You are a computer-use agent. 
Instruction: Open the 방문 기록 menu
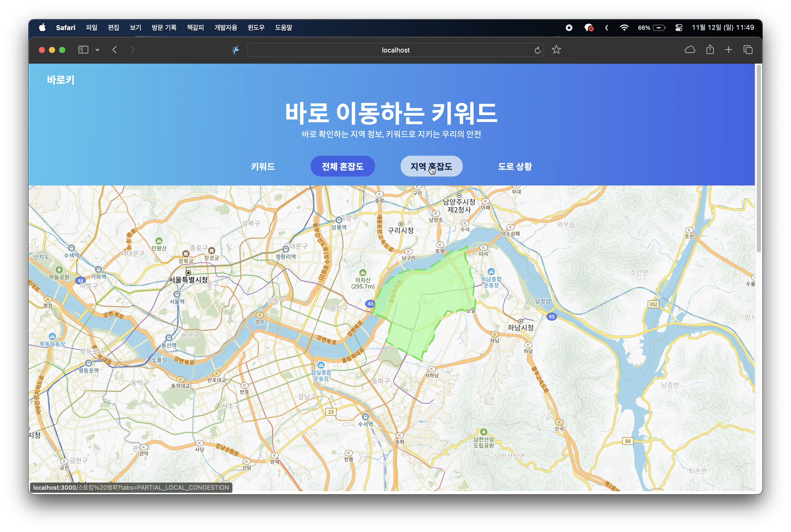point(164,28)
